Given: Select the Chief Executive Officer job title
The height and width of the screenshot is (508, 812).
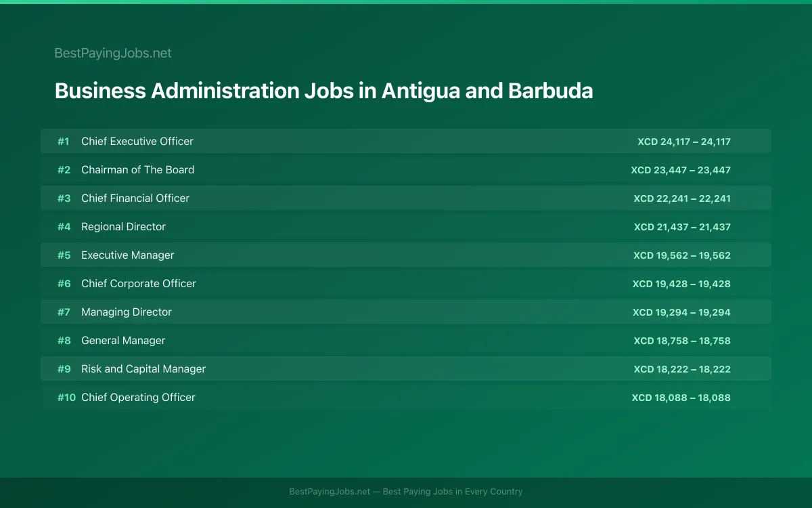Looking at the screenshot, I should (x=137, y=141).
